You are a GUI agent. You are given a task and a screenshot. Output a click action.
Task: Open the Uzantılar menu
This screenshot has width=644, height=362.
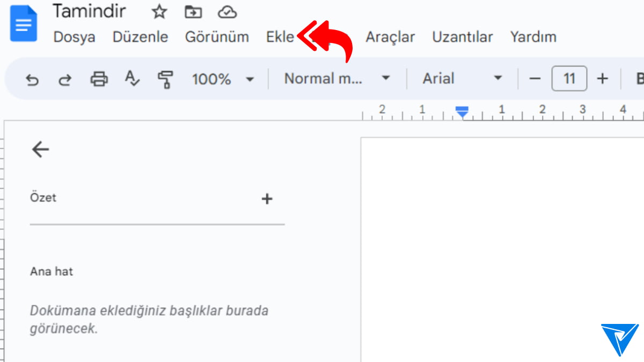tap(462, 37)
